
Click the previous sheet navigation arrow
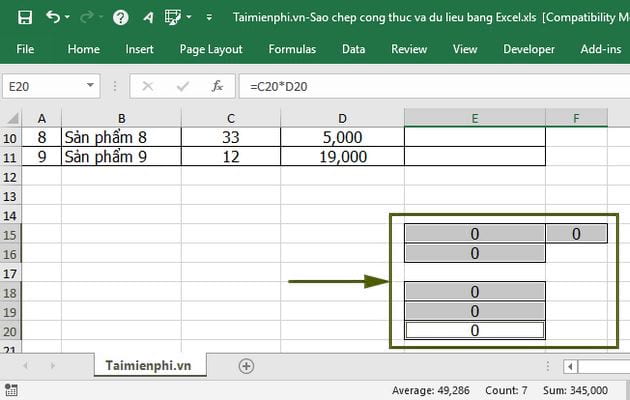coord(26,365)
